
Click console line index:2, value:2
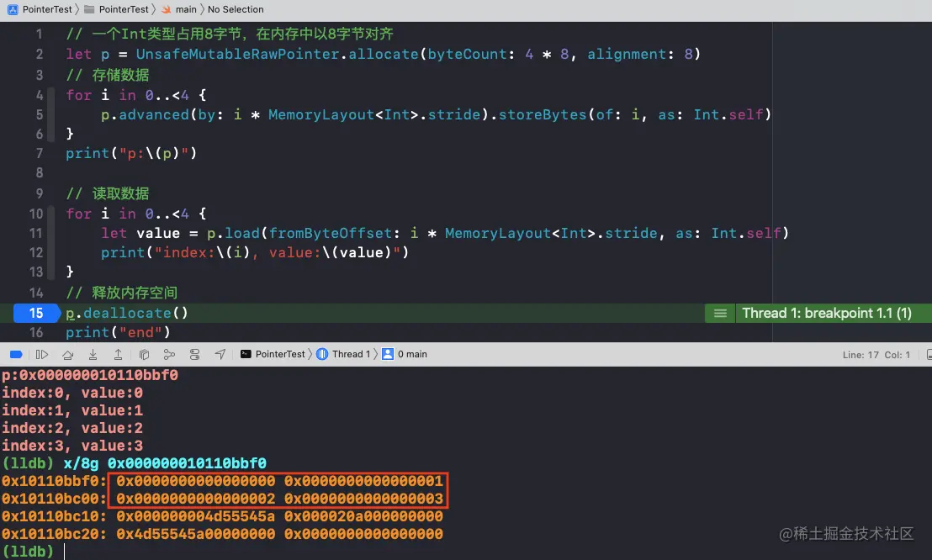[72, 428]
